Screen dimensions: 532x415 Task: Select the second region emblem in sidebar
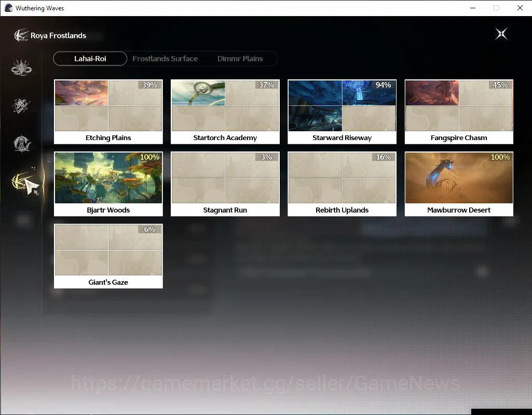tap(21, 105)
